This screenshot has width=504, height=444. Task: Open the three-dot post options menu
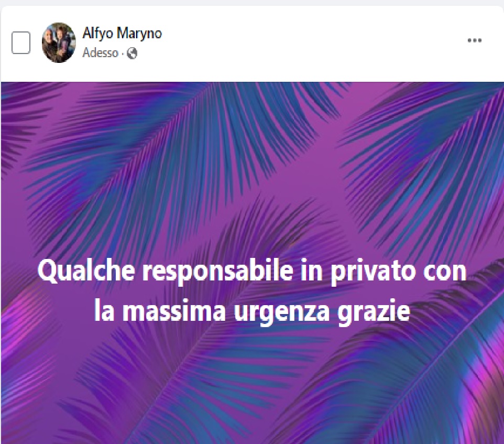[475, 40]
